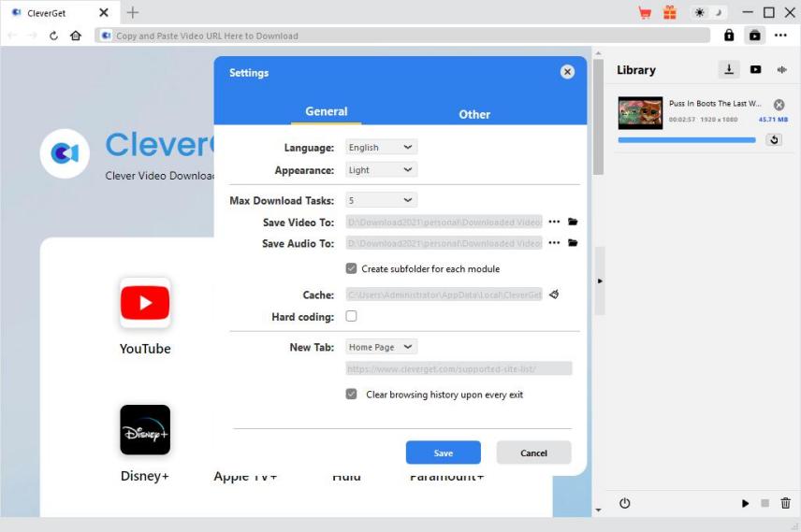Browse Save Video To path with dots

tap(554, 222)
